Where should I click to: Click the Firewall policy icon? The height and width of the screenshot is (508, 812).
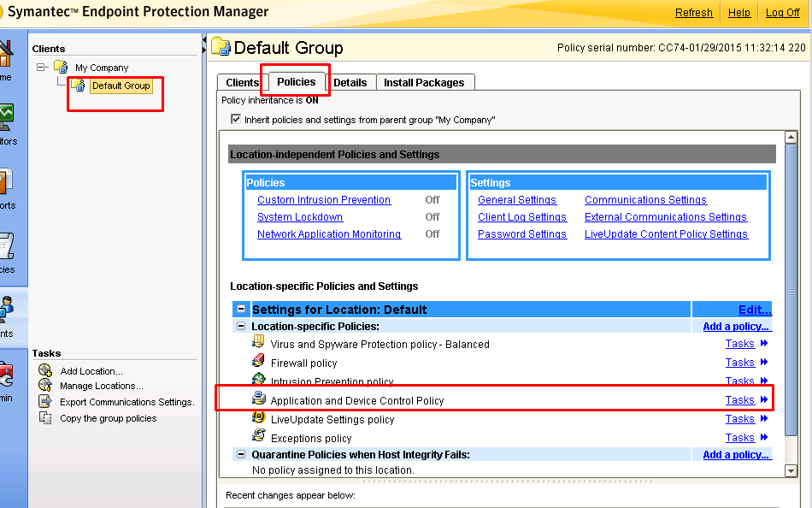click(x=258, y=362)
